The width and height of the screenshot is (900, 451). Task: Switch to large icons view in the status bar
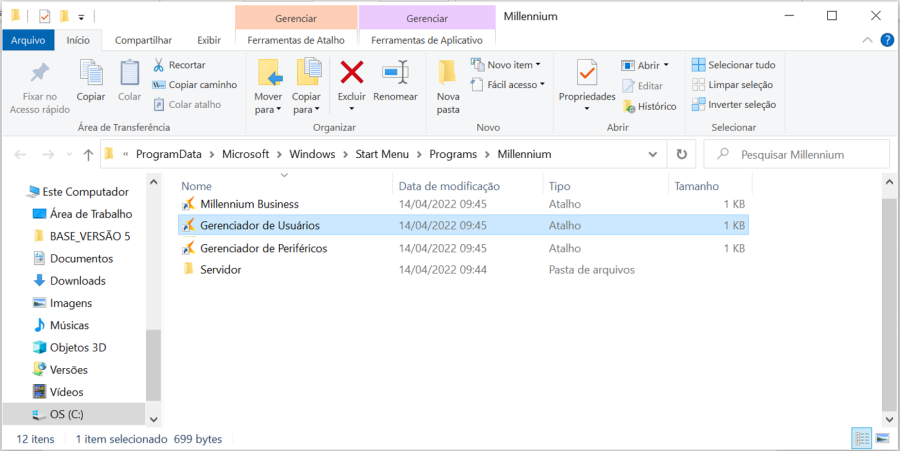(882, 439)
